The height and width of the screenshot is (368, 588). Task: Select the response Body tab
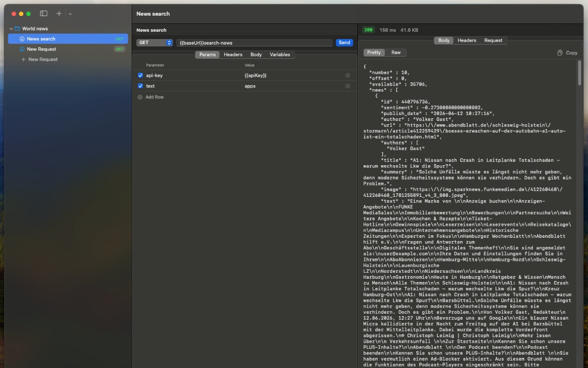(444, 40)
